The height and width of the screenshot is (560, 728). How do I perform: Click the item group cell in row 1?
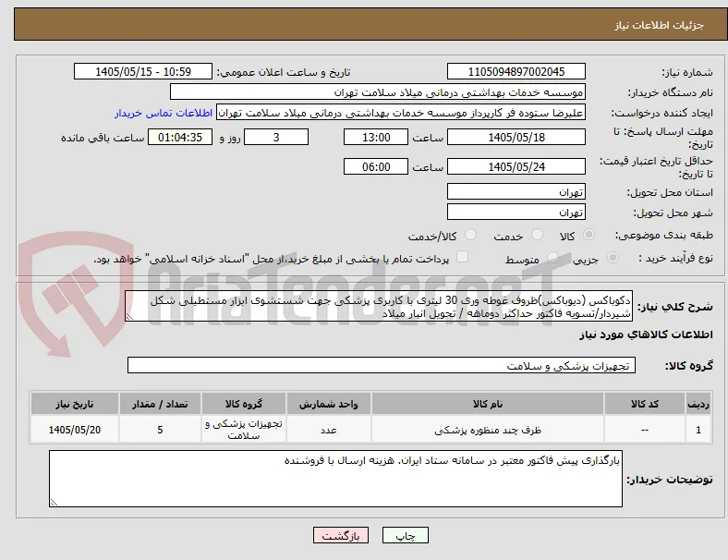point(244,430)
